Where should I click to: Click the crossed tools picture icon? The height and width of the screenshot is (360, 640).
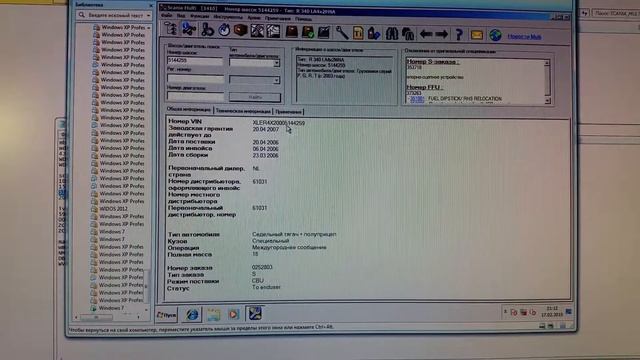point(257,31)
